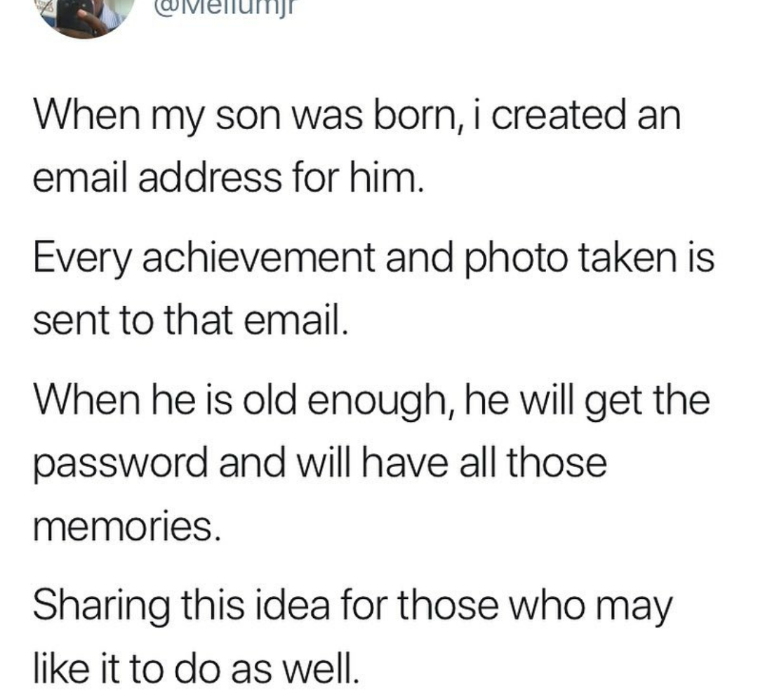Screen dimensions: 758x700
Task: Click the word "taken" in the tweet
Action: coord(616,258)
